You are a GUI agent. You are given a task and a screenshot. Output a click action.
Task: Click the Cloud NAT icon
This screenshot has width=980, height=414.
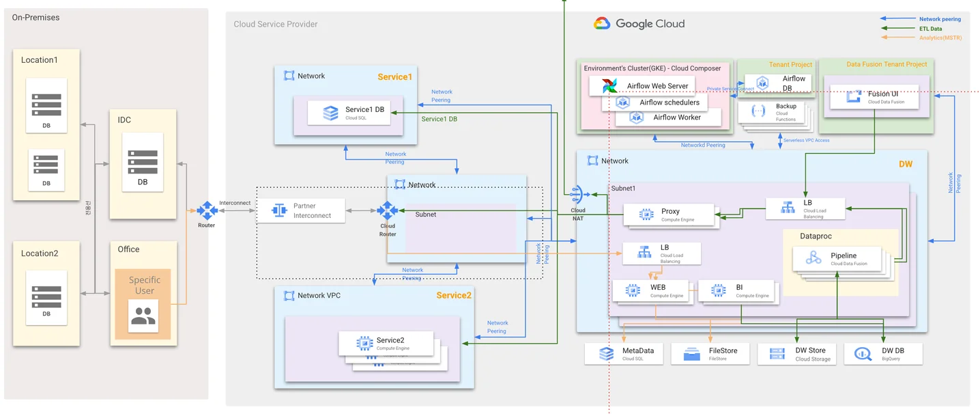coord(577,194)
